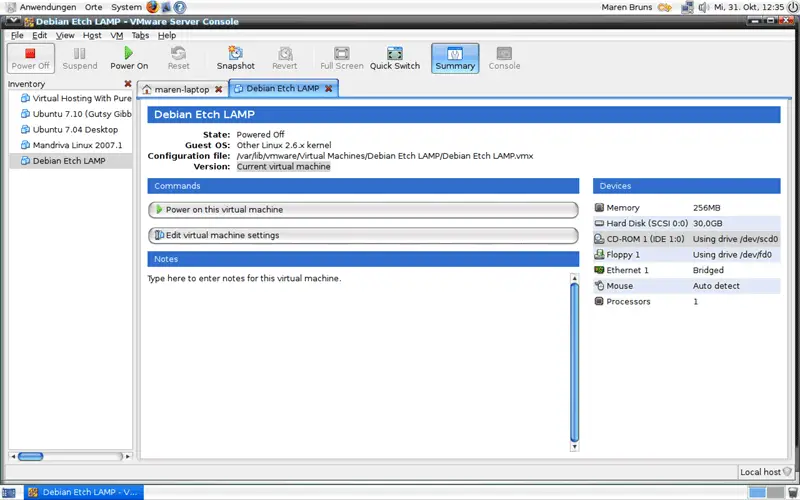
Task: Click Power on this virtual machine
Action: [x=363, y=210]
